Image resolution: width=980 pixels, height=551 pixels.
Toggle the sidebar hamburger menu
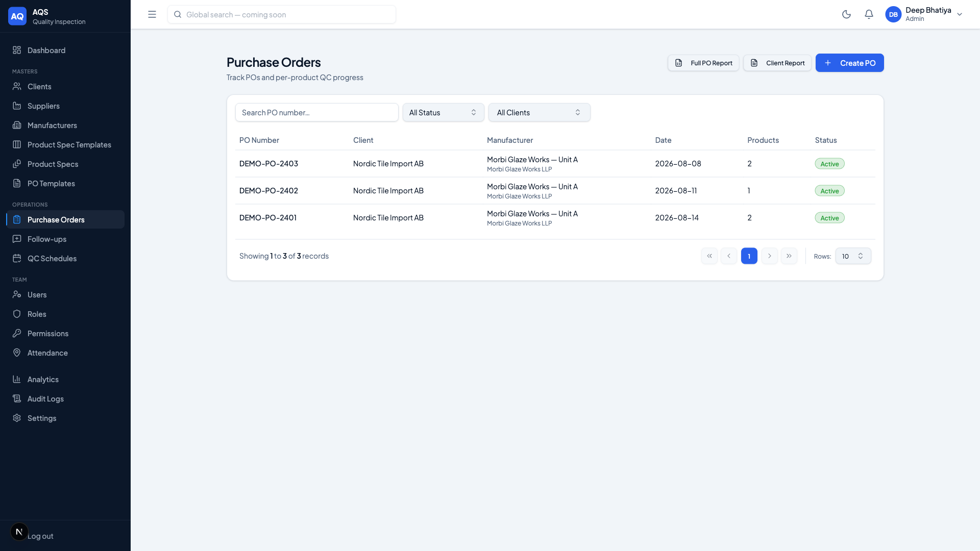click(x=152, y=14)
